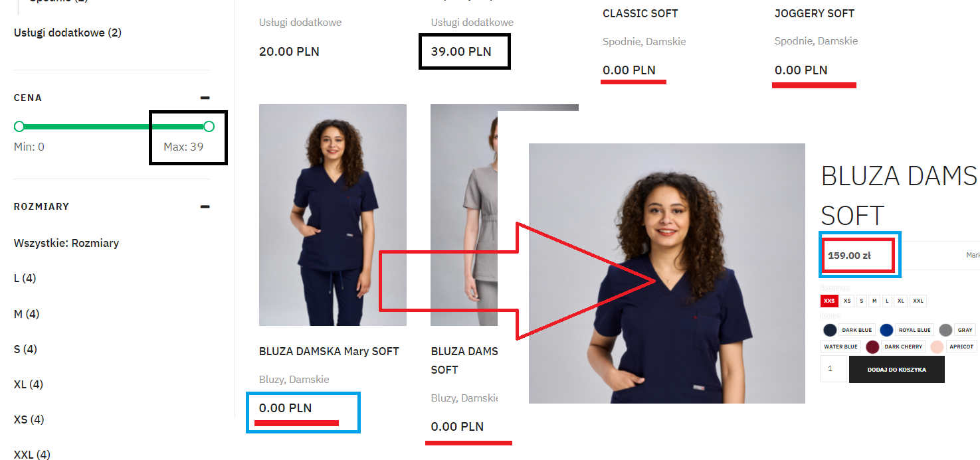Add product with DODAJ DO KOSZYKA button
Viewport: 980px width, 460px height.
point(896,369)
